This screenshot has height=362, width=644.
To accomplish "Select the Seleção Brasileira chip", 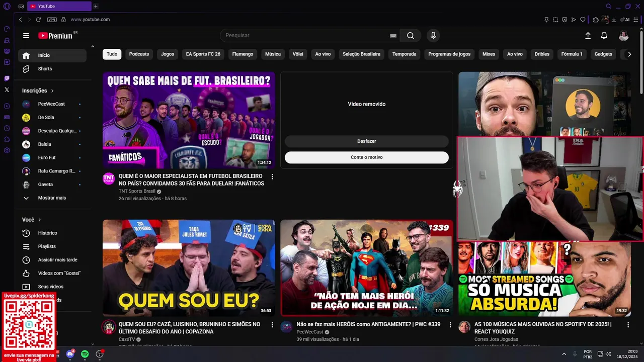I will tap(361, 54).
